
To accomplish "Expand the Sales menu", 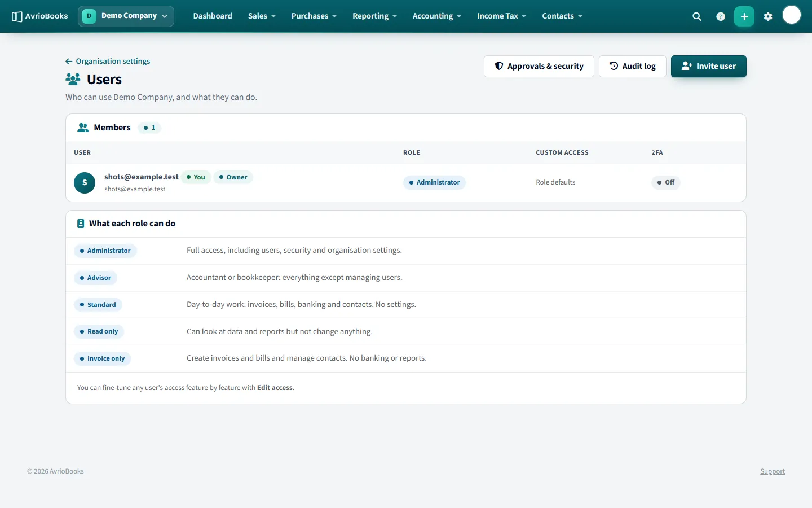I will pos(262,16).
